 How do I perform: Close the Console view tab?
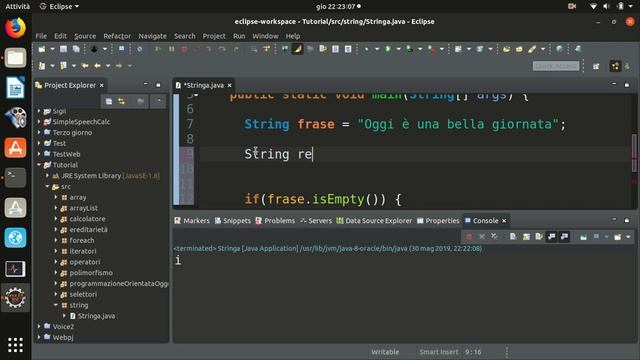[504, 221]
